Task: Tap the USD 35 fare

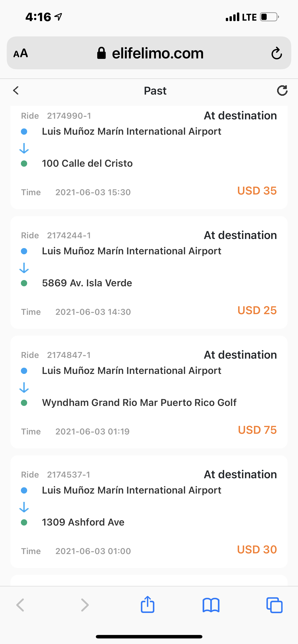Action: tap(257, 191)
